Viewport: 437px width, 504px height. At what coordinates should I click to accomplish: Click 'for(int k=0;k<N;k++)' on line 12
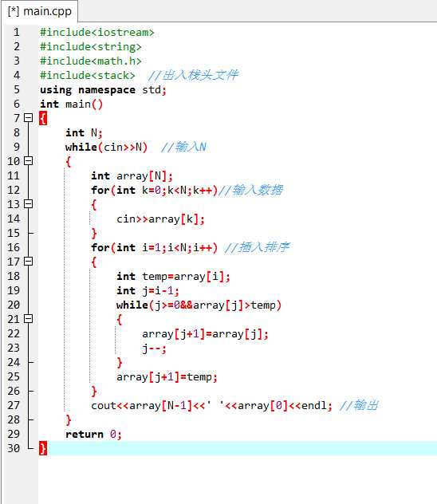coord(154,191)
